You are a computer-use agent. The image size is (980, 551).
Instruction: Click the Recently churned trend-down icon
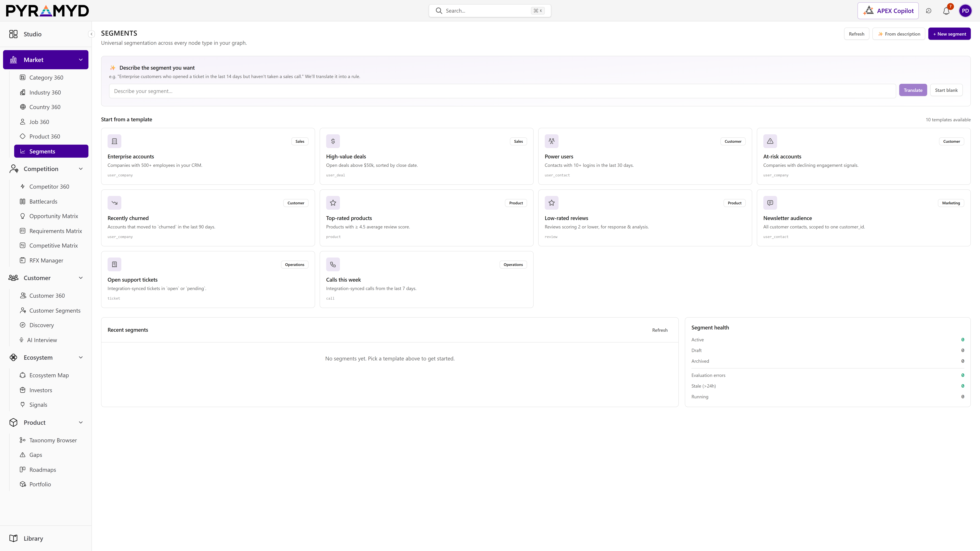114,203
